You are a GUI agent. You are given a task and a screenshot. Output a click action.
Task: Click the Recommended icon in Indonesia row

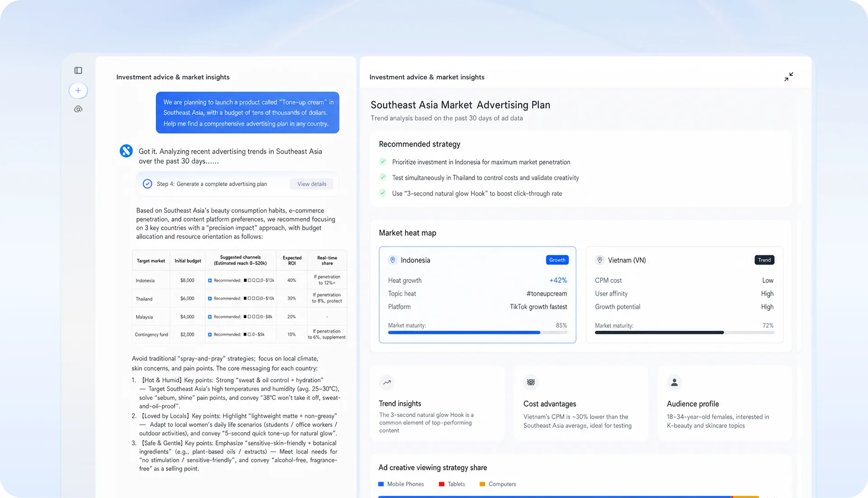210,281
